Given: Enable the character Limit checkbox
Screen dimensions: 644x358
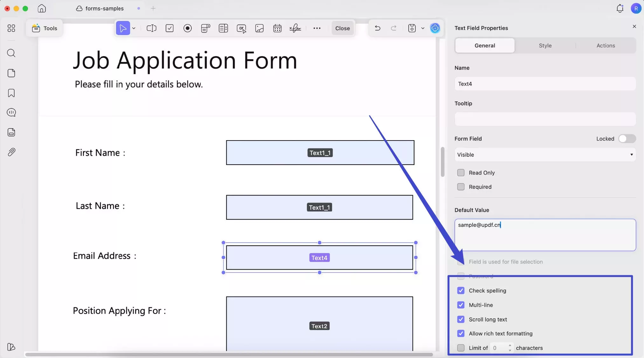Looking at the screenshot, I should tap(460, 348).
